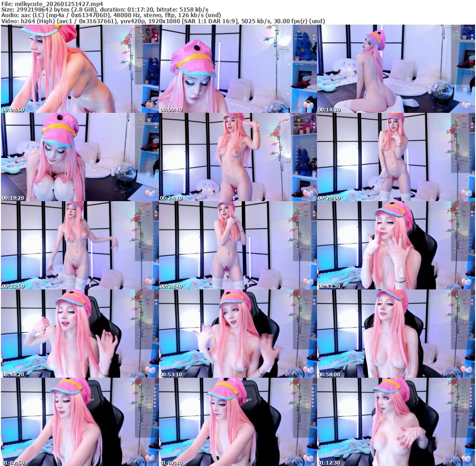The height and width of the screenshot is (466, 476).
Task: Click the frame stamped 00:53:10
Action: point(238,334)
